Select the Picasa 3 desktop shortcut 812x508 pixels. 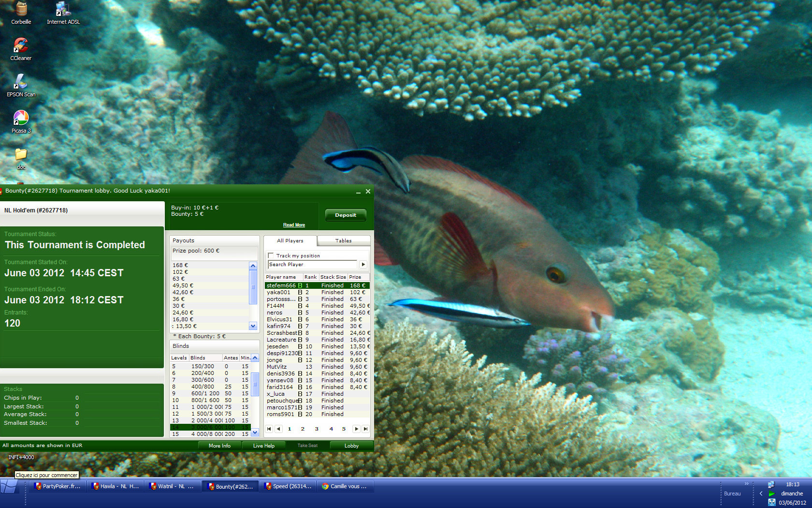(21, 121)
